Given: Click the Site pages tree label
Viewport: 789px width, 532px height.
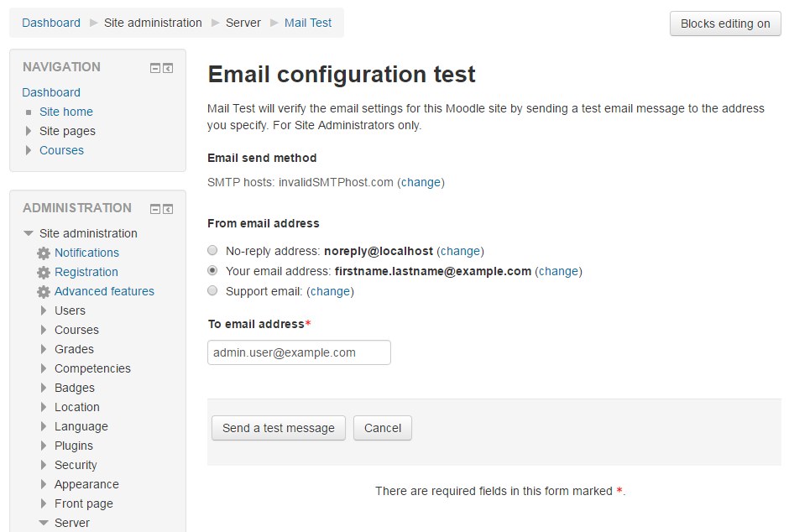Looking at the screenshot, I should [67, 131].
